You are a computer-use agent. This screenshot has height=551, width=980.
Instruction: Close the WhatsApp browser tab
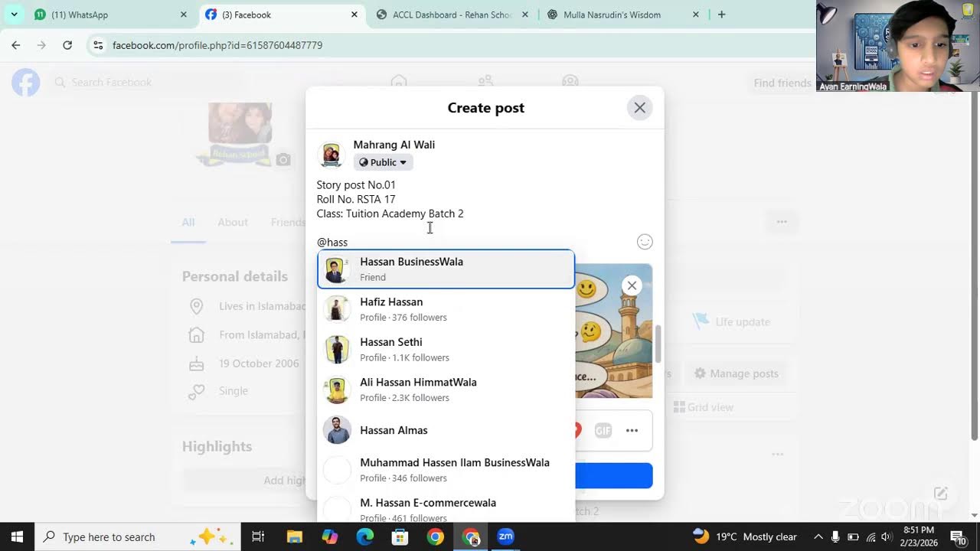pos(184,15)
